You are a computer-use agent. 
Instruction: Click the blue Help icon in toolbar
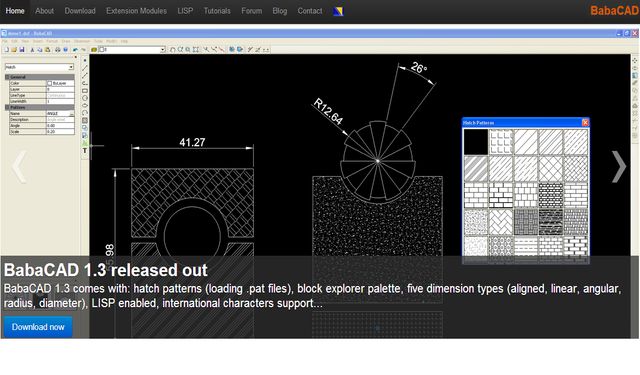pyautogui.click(x=65, y=50)
